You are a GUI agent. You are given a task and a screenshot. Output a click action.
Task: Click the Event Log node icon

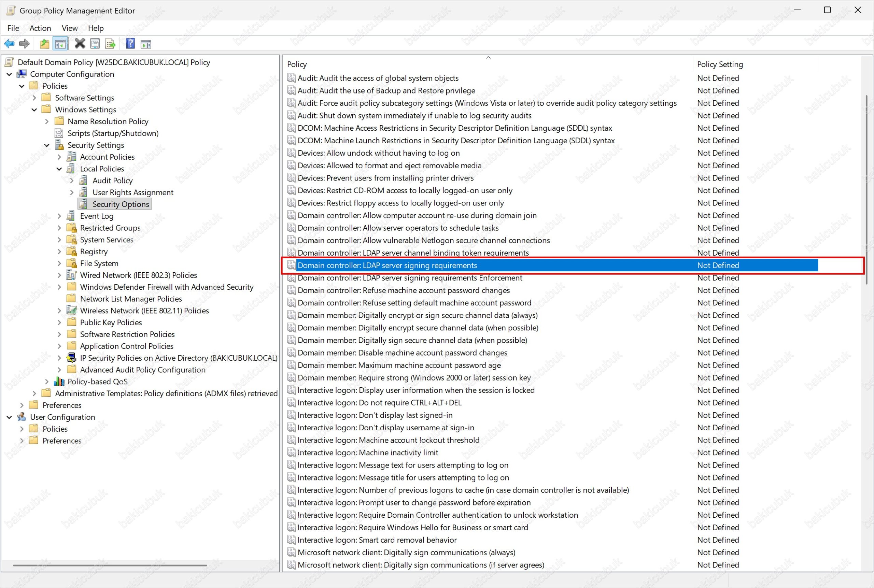tap(71, 216)
